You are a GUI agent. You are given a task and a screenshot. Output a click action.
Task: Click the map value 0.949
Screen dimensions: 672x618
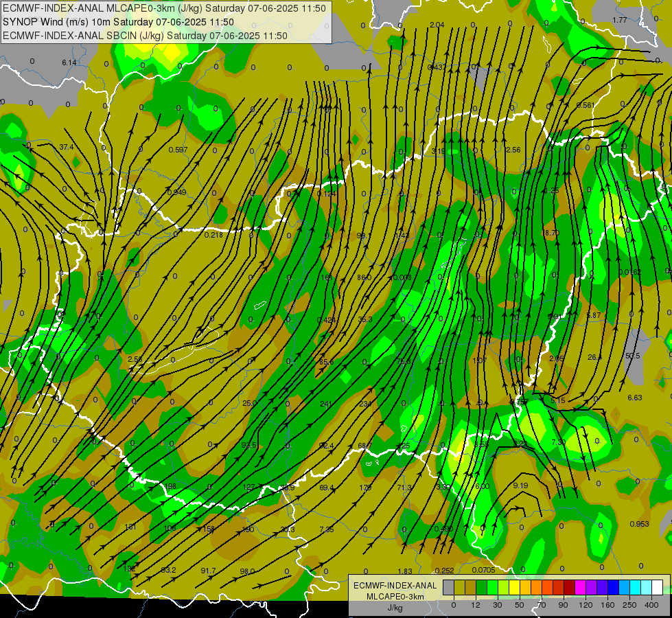tap(176, 192)
